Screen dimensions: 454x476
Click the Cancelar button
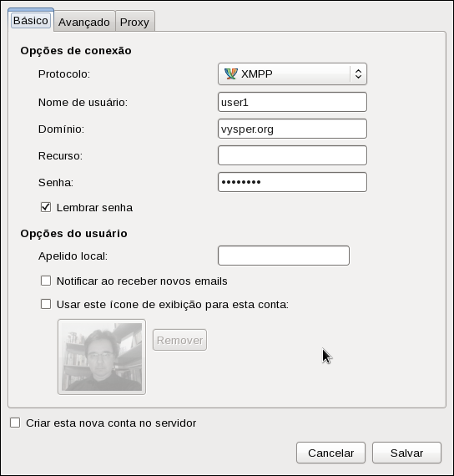[330, 453]
